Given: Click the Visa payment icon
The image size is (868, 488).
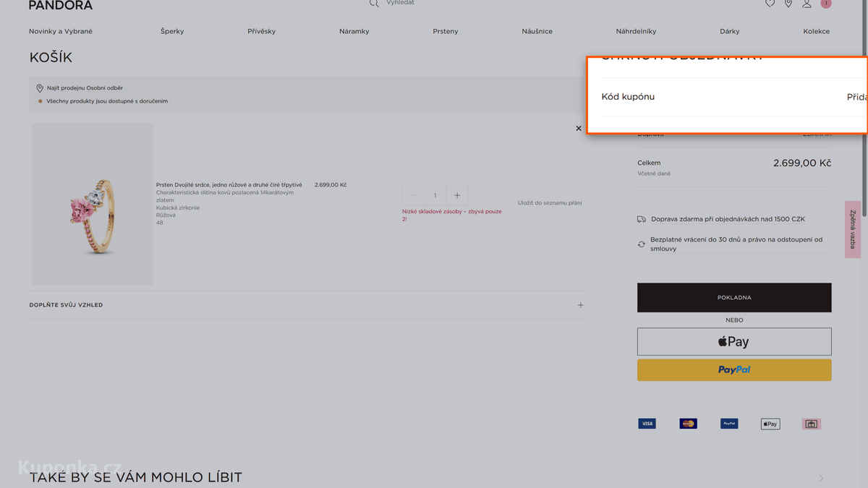Looking at the screenshot, I should [x=647, y=424].
